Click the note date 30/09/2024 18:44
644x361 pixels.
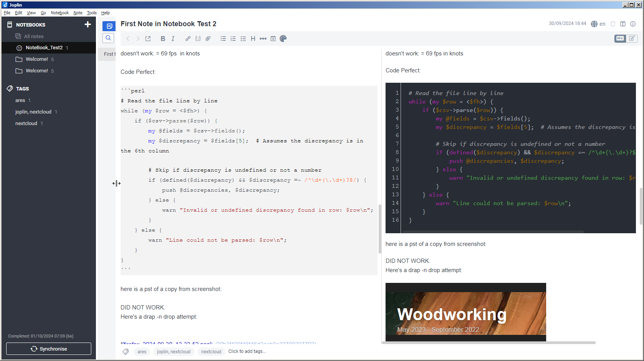point(567,23)
